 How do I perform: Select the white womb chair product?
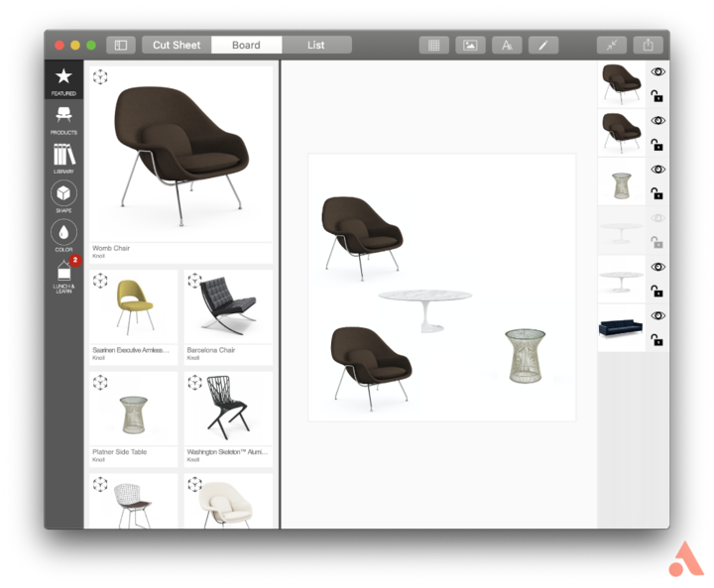coord(228,501)
